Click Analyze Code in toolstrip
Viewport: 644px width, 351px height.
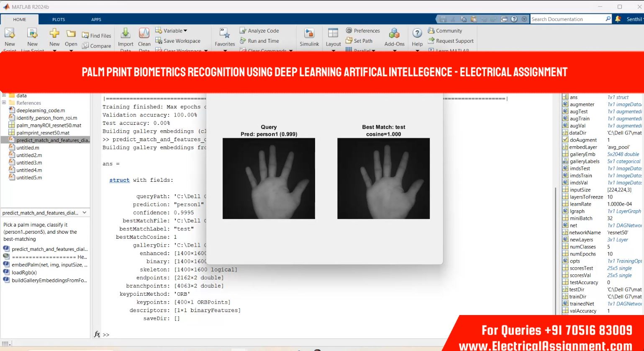[x=259, y=31]
